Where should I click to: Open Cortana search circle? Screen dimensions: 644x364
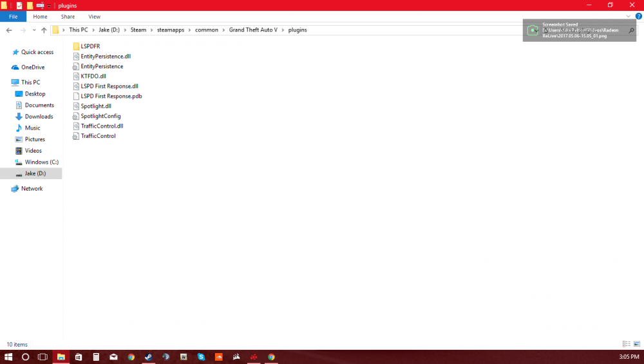tap(26, 357)
